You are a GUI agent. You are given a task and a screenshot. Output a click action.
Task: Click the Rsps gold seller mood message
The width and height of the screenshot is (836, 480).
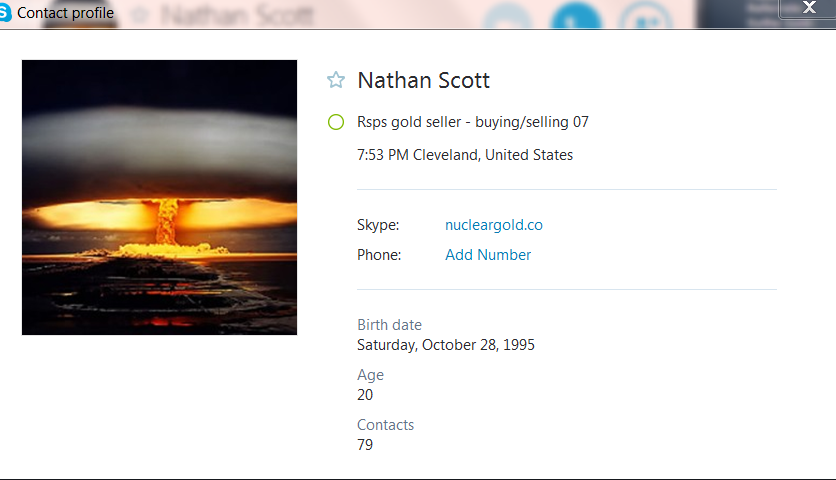[x=473, y=122]
